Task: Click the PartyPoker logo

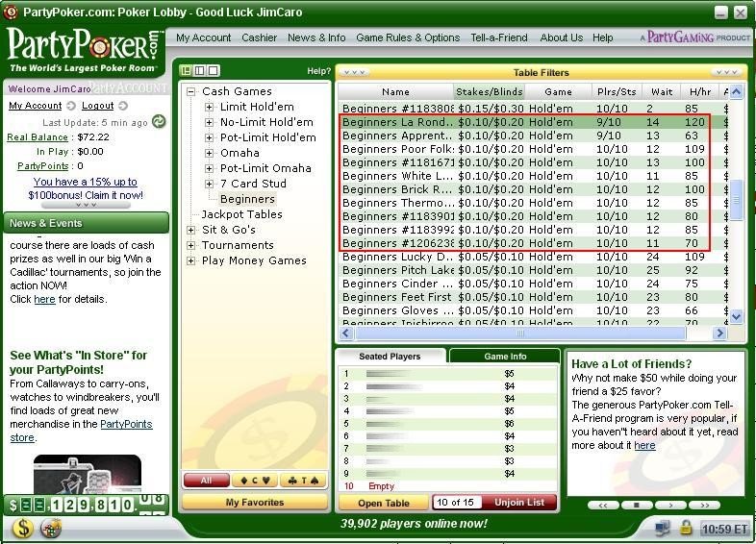Action: [x=85, y=50]
